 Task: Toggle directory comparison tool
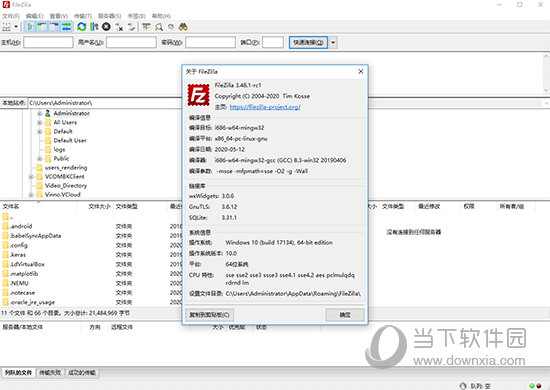159,27
